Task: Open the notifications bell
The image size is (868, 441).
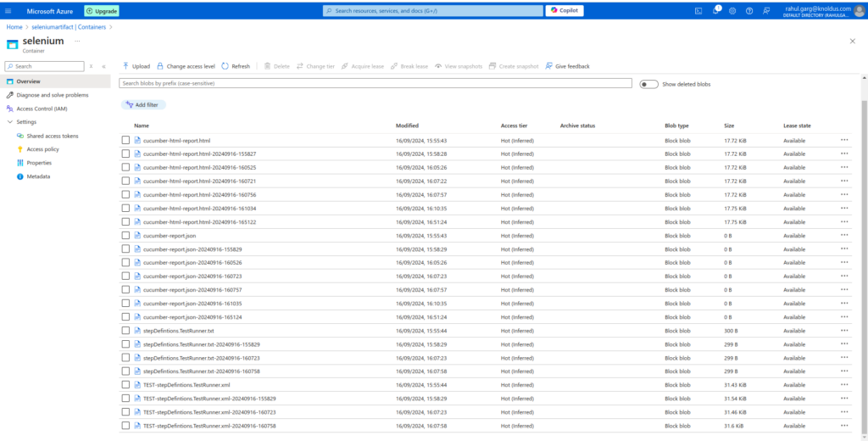Action: [x=715, y=10]
